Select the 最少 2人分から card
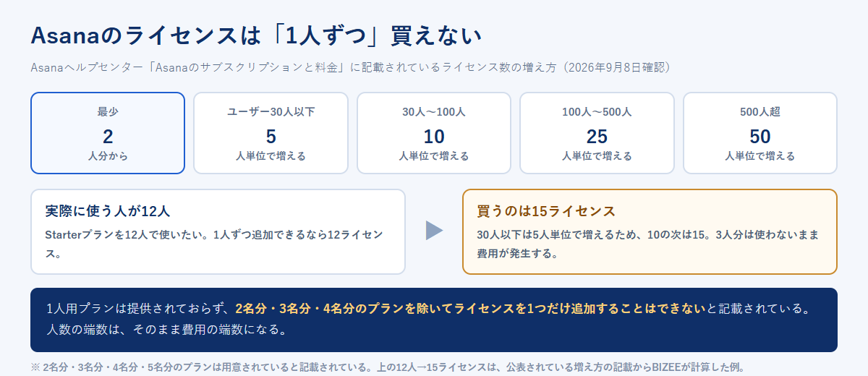Screen dimensions: 868x376 [108, 133]
